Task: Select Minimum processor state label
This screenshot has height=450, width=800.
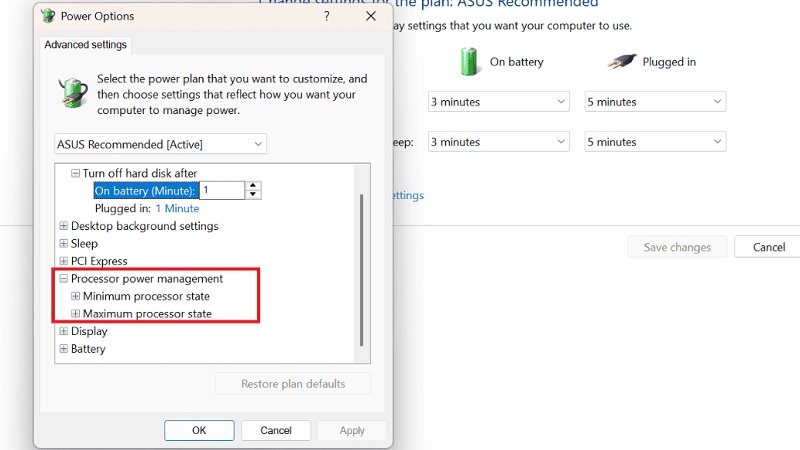Action: (x=146, y=296)
